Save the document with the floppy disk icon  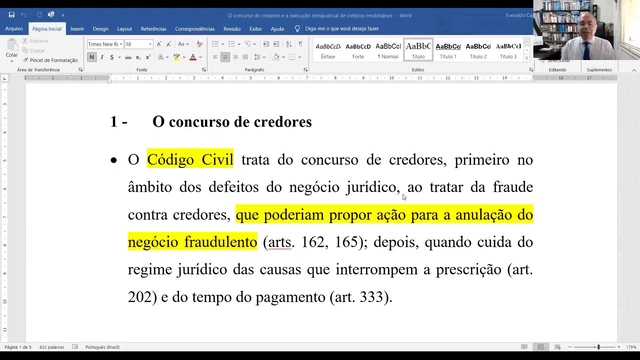click(x=11, y=15)
